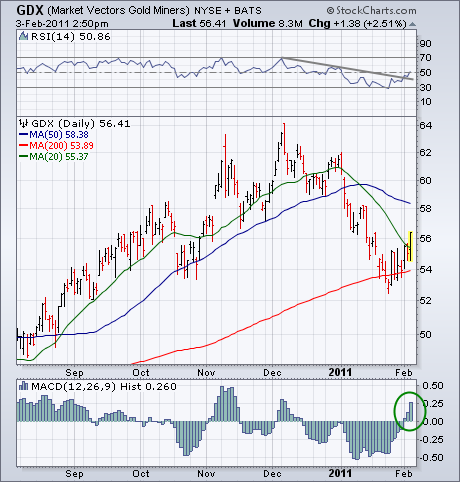460x482 pixels.
Task: Click the small triangle after the Chg value
Action: (412, 24)
